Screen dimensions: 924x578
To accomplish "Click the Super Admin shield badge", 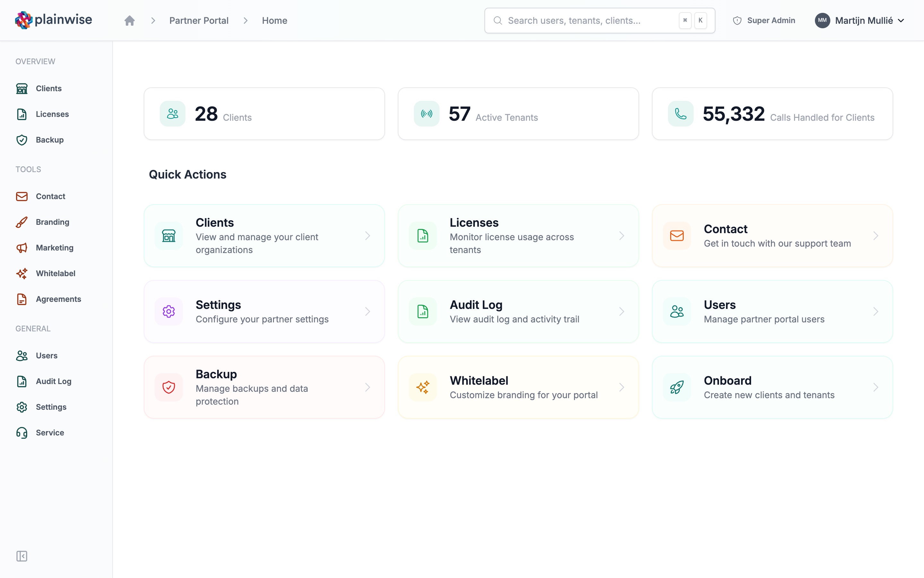I will point(764,20).
